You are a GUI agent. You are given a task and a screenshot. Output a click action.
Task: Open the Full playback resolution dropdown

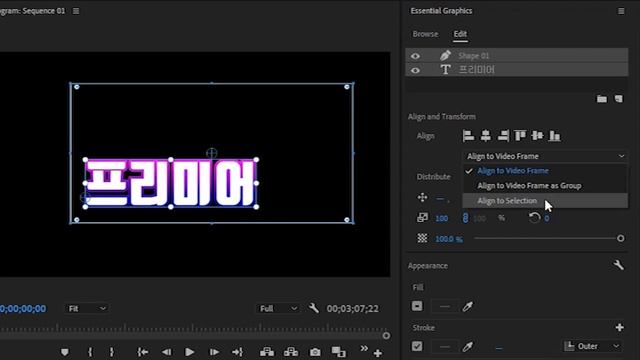(278, 309)
